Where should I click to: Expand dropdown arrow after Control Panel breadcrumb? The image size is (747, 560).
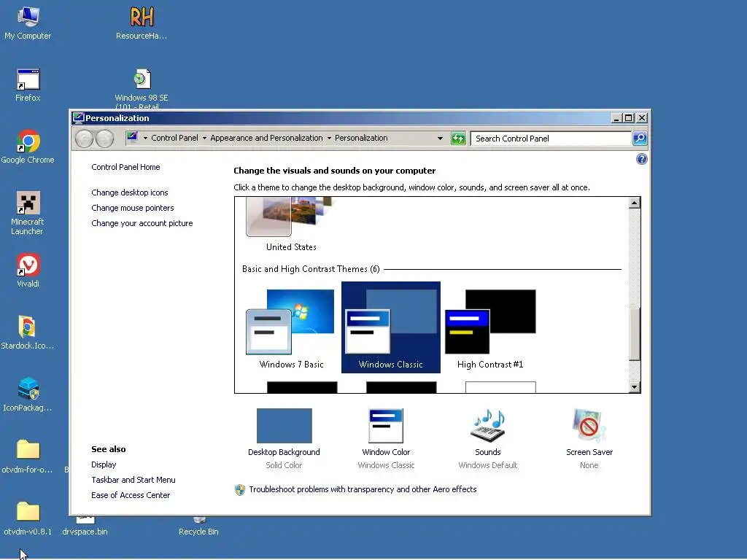(x=204, y=138)
